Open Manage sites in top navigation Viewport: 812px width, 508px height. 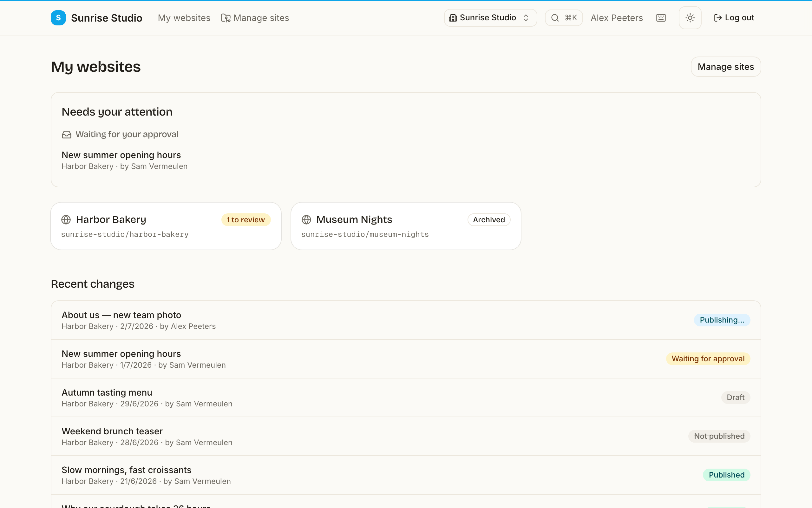point(255,18)
